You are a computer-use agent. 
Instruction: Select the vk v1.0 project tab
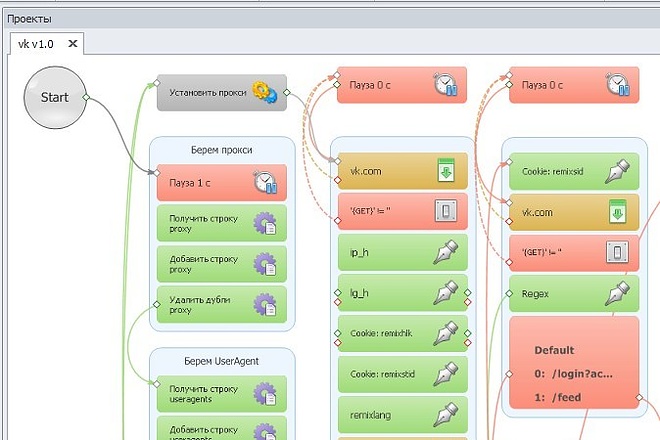coord(36,44)
